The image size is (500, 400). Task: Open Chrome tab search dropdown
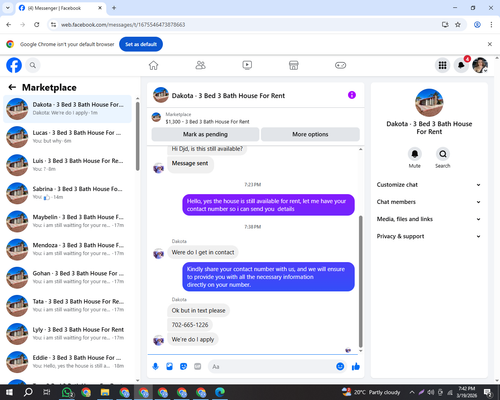pos(8,8)
